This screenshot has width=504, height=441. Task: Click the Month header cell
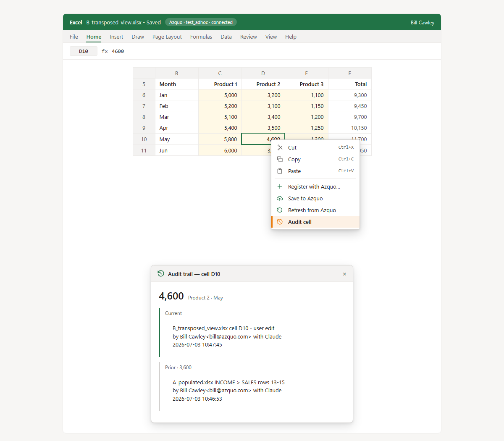(177, 84)
